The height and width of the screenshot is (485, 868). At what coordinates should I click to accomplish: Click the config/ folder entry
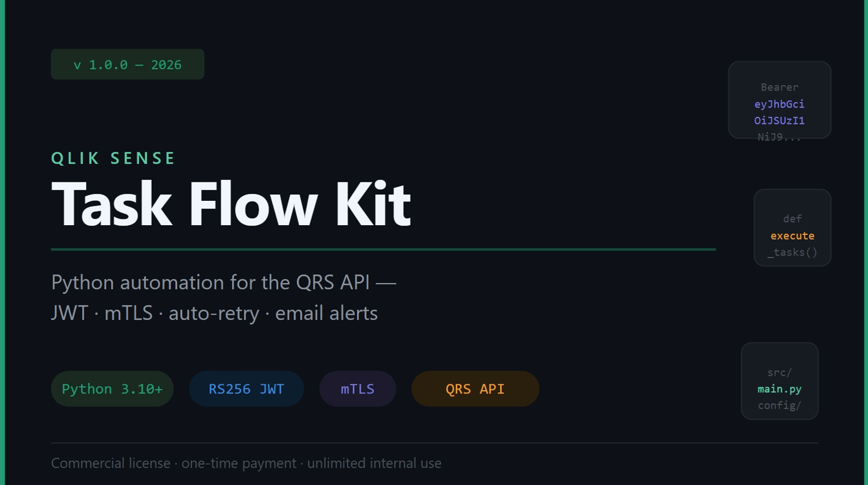coord(779,406)
